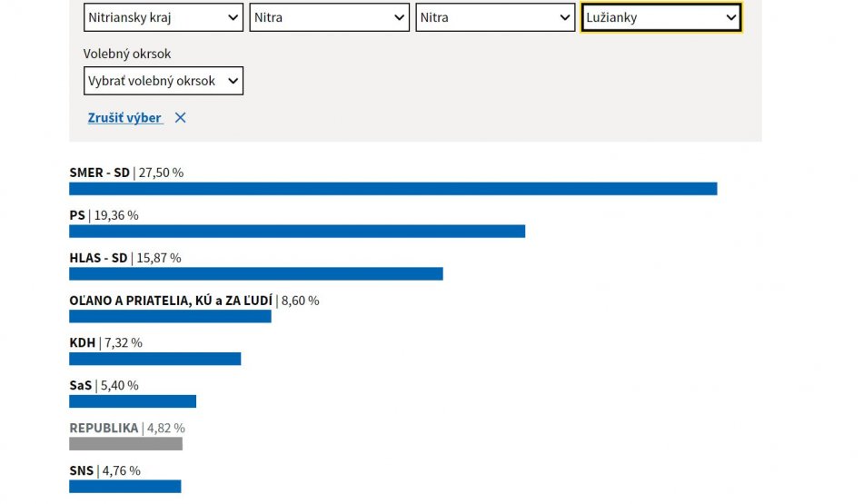Click the gray REPUBLIKA result bar
Viewport: 863px width, 504px height.
pos(125,444)
